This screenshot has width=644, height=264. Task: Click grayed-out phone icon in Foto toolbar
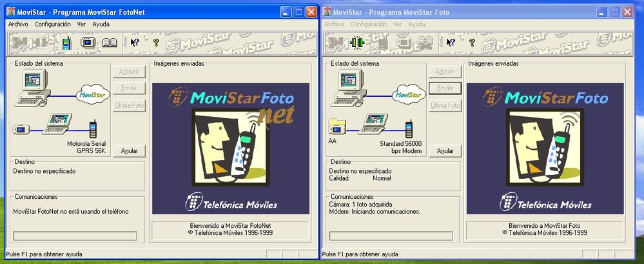click(x=383, y=43)
